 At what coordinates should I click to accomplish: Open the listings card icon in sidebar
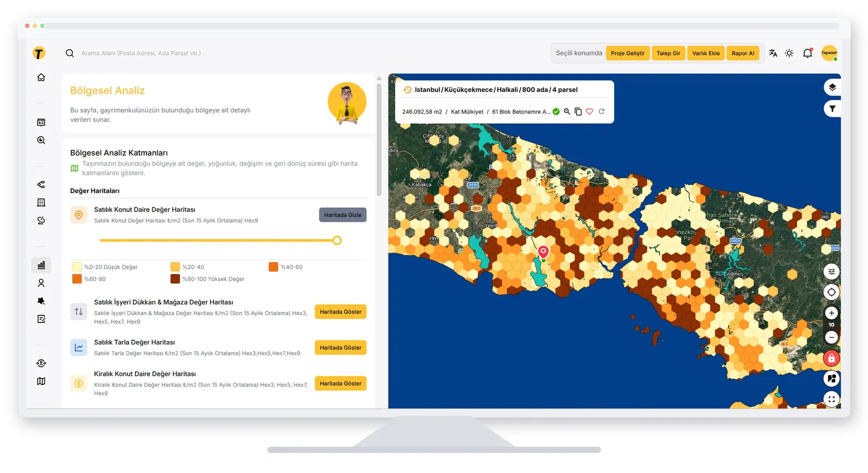pyautogui.click(x=41, y=122)
